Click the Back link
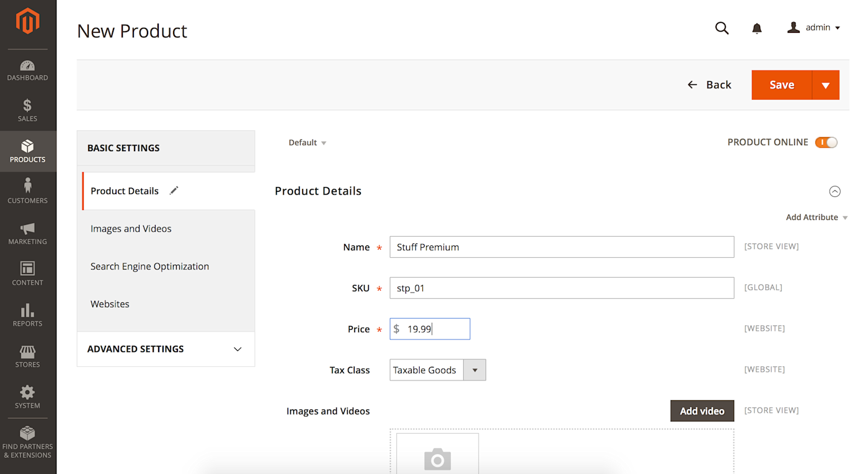The height and width of the screenshot is (474, 868). (x=710, y=85)
